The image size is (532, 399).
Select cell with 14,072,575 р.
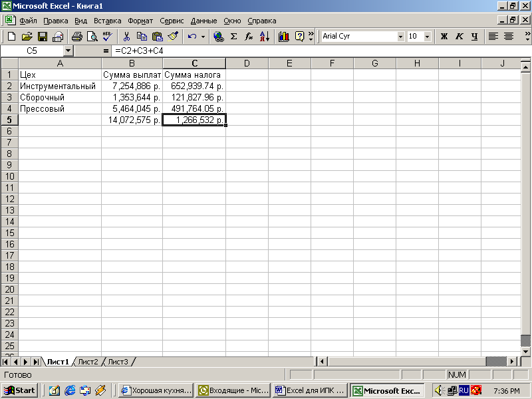[x=132, y=120]
